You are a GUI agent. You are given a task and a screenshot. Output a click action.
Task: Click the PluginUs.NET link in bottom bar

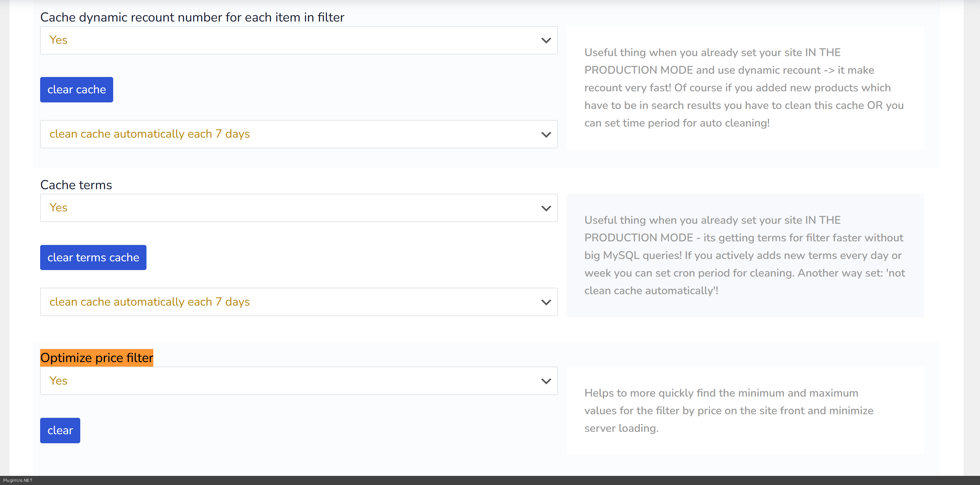pyautogui.click(x=18, y=480)
